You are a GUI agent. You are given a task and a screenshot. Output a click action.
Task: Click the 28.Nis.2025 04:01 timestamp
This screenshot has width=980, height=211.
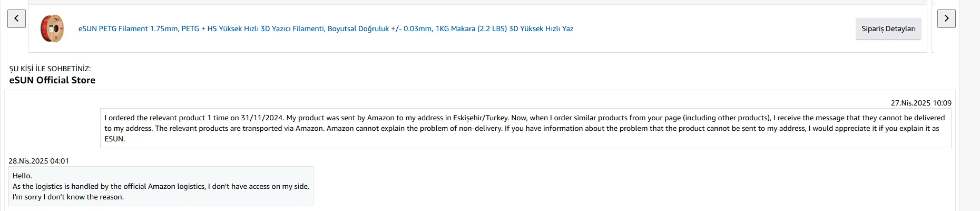(x=38, y=161)
